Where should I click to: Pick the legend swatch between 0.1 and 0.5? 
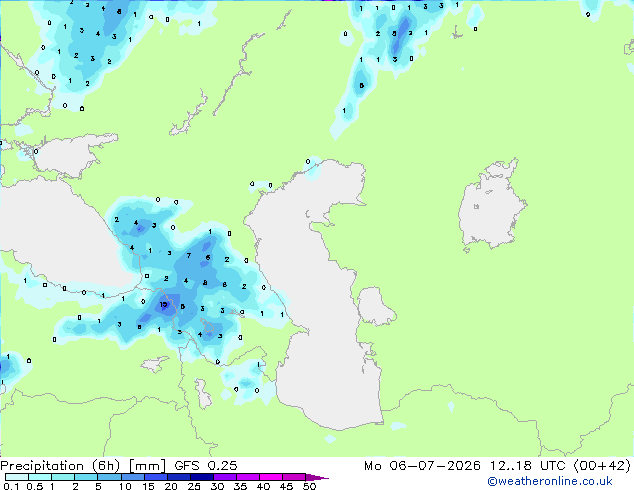(x=17, y=477)
